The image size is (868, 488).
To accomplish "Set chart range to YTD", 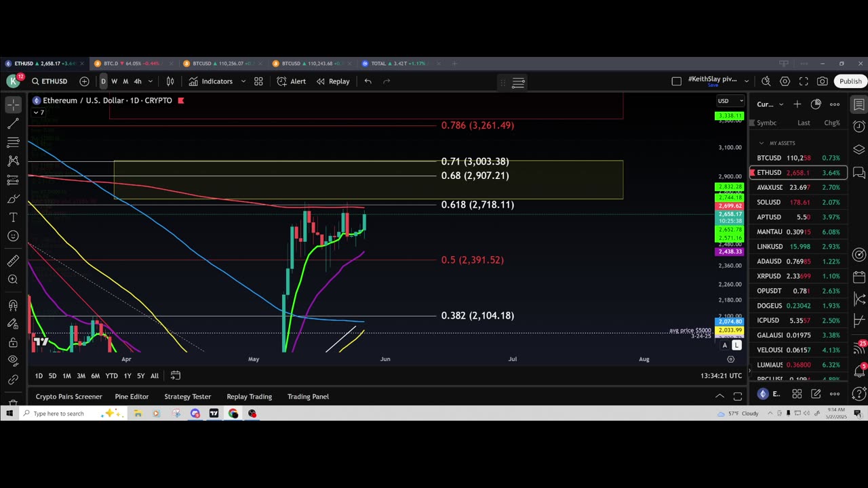I will click(x=111, y=375).
